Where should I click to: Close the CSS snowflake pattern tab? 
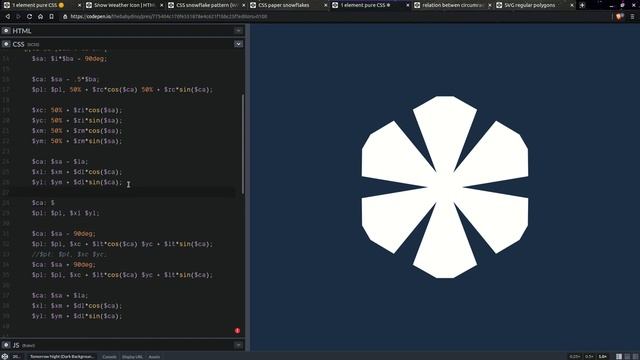(x=244, y=5)
